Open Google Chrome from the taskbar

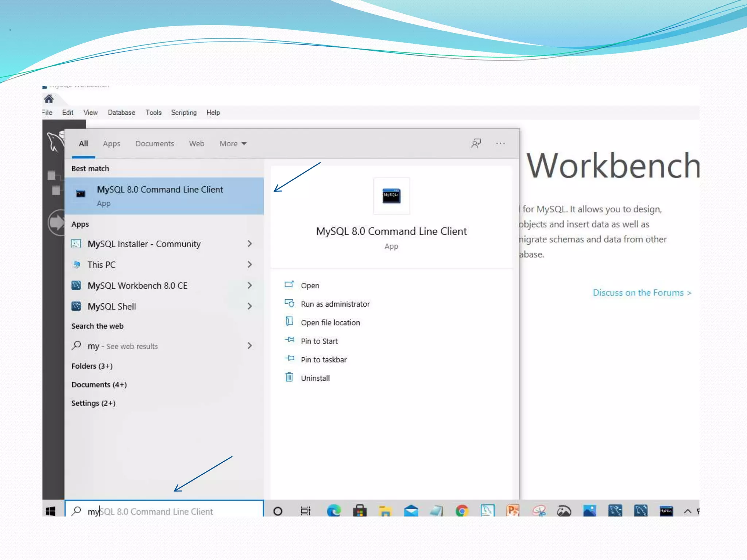(462, 511)
